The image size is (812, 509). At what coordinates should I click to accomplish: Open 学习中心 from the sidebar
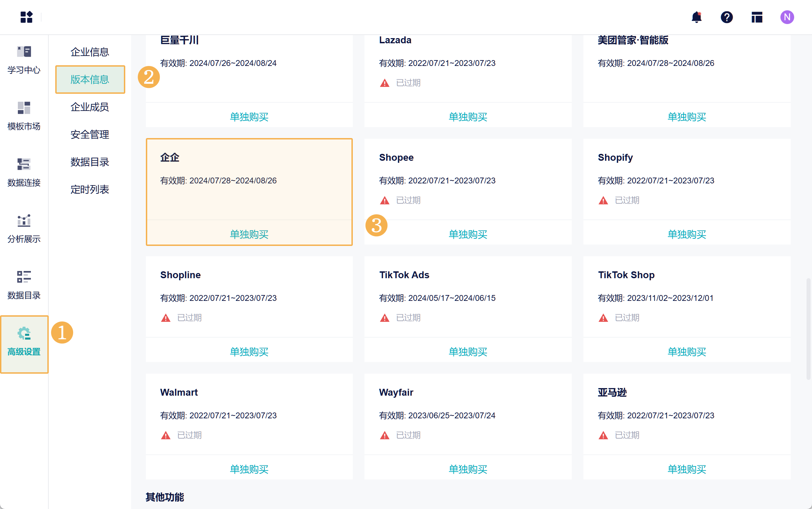[x=24, y=60]
